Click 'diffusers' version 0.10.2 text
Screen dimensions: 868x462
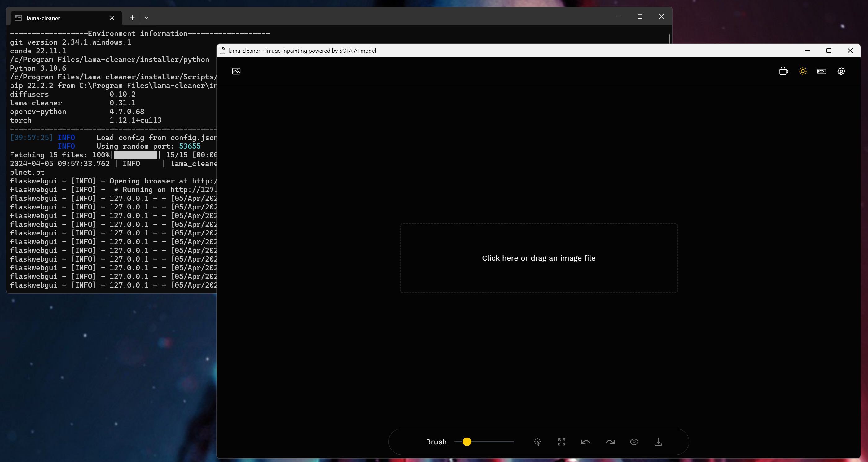[x=122, y=95]
